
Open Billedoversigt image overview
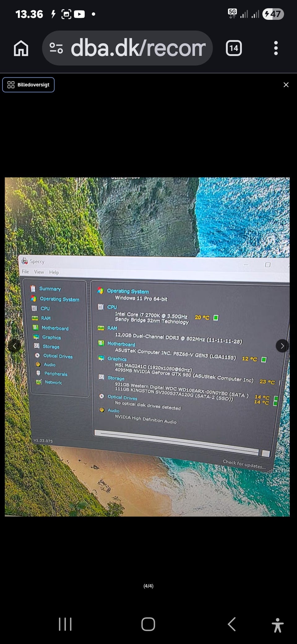(28, 85)
